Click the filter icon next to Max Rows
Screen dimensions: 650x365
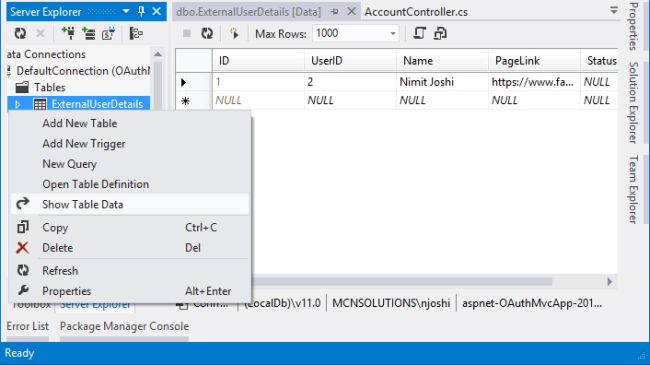[234, 33]
